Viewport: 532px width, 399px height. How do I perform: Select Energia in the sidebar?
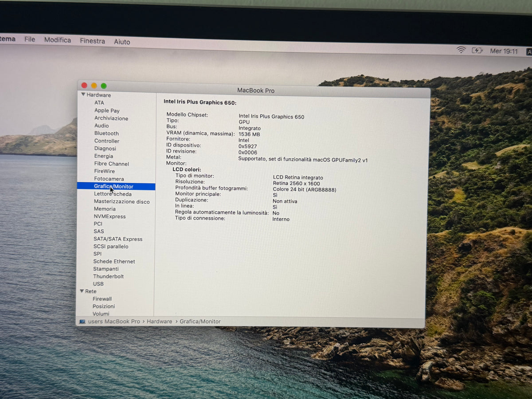(104, 156)
